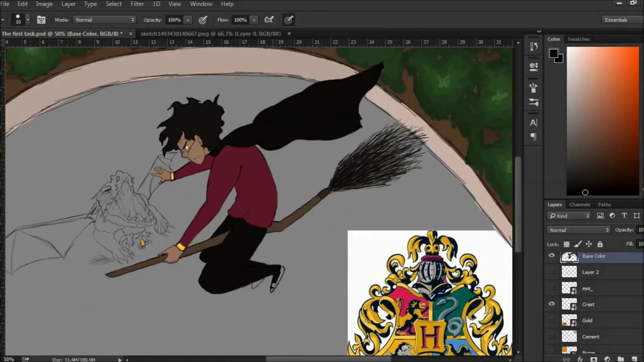Lock transparent pixels icon
Screen dimensions: 644x362
(567, 244)
